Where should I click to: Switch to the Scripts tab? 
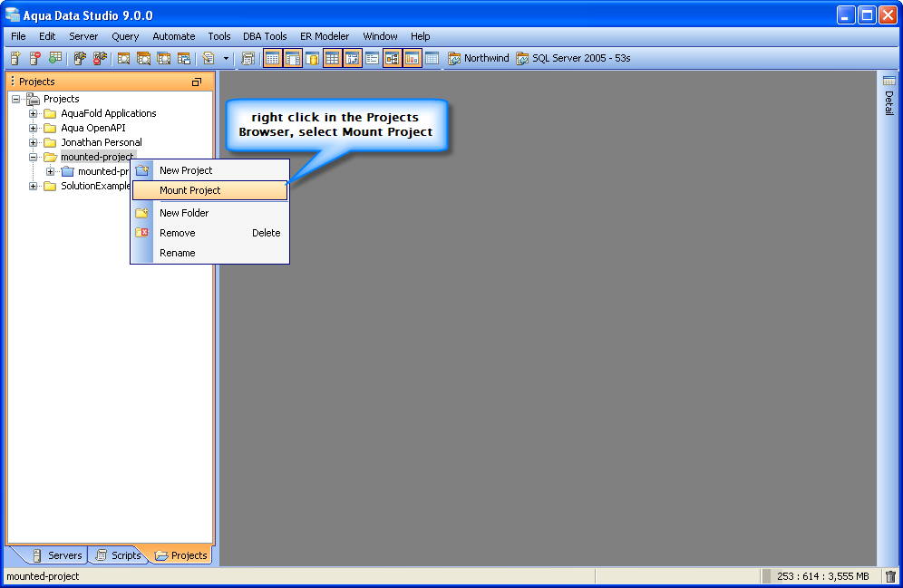119,555
